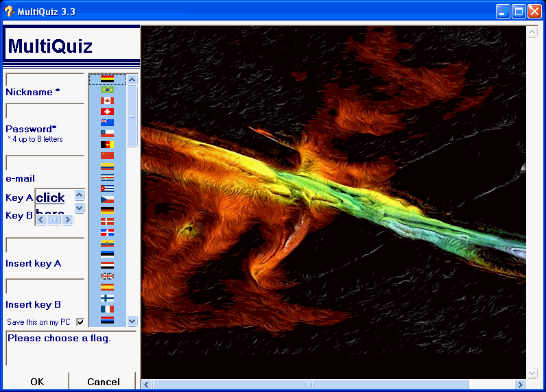Focus the Password input field
This screenshot has height=392, width=546.
(45, 111)
